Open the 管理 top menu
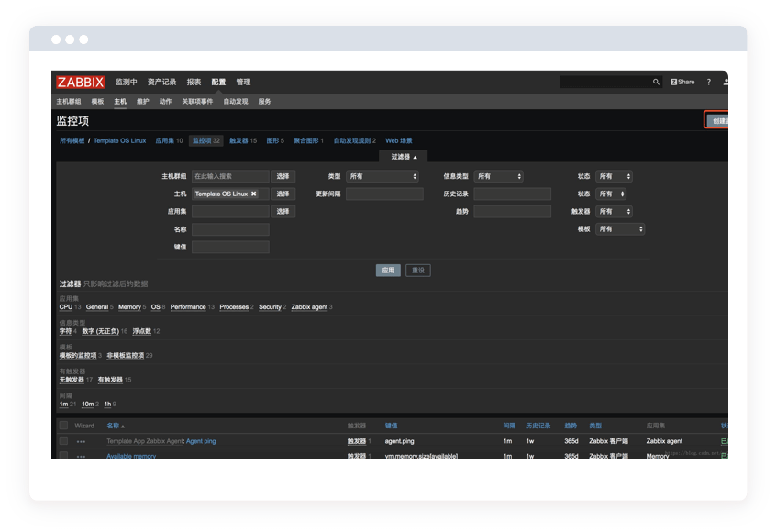776x532 pixels. (243, 83)
